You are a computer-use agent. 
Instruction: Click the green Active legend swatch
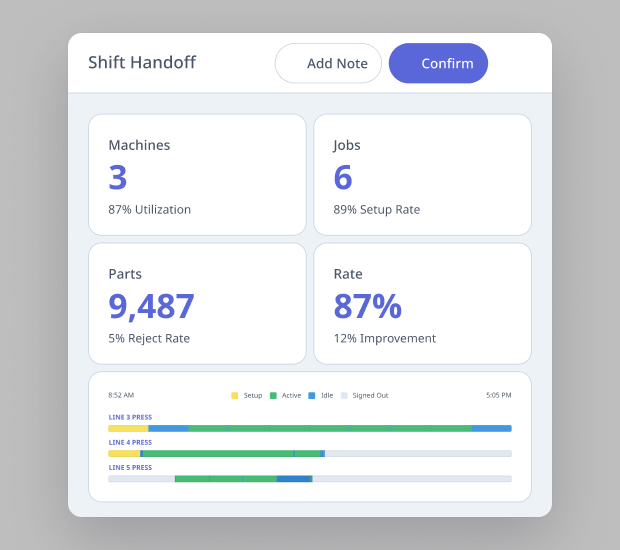point(273,395)
